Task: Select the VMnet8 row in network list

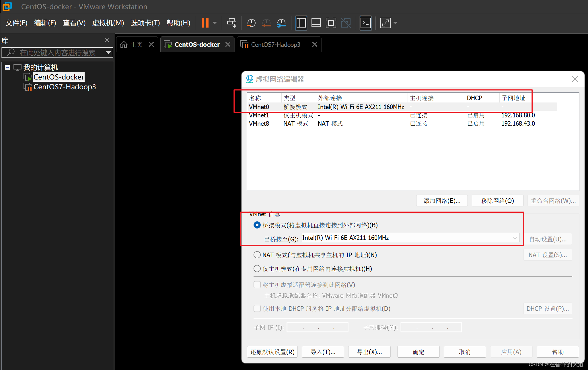Action: 259,124
